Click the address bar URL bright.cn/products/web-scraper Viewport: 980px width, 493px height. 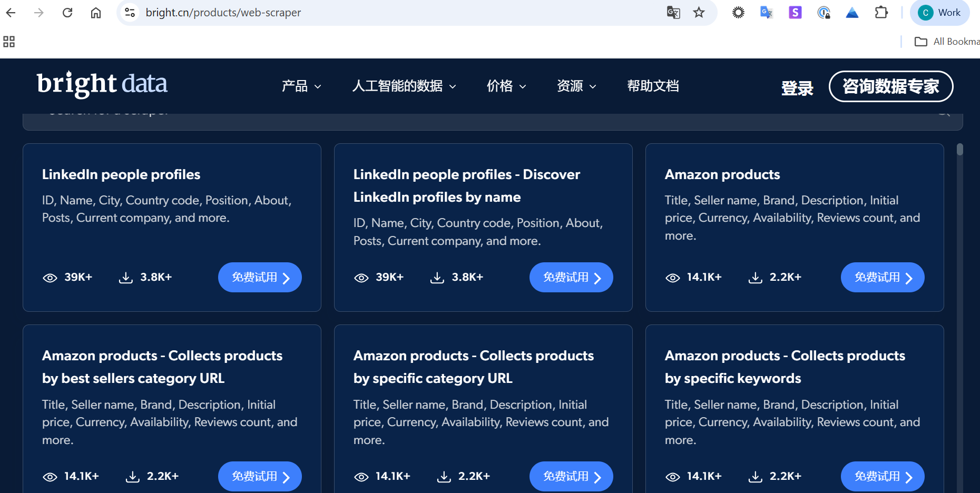pyautogui.click(x=223, y=13)
